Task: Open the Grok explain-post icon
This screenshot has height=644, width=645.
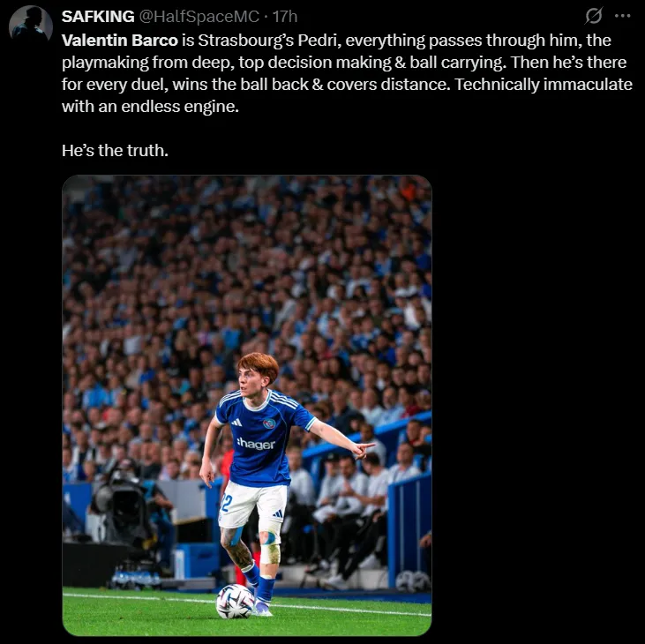Action: [594, 16]
